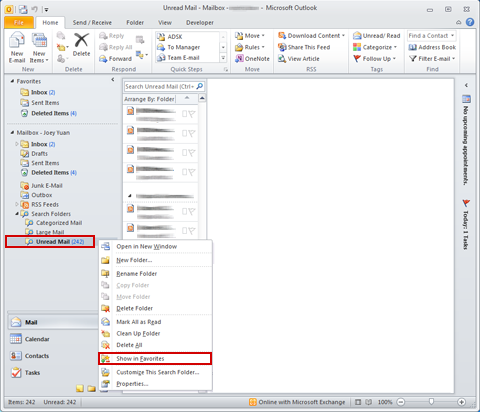Choose Mark All as Read

click(155, 322)
